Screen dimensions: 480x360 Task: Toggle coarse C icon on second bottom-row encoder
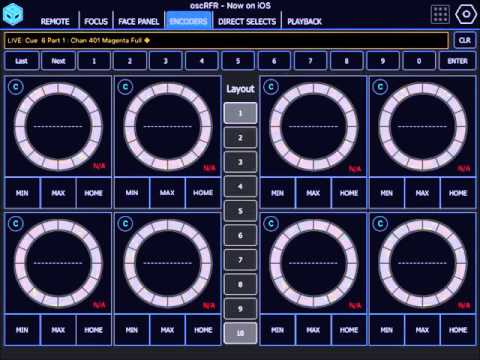click(125, 224)
